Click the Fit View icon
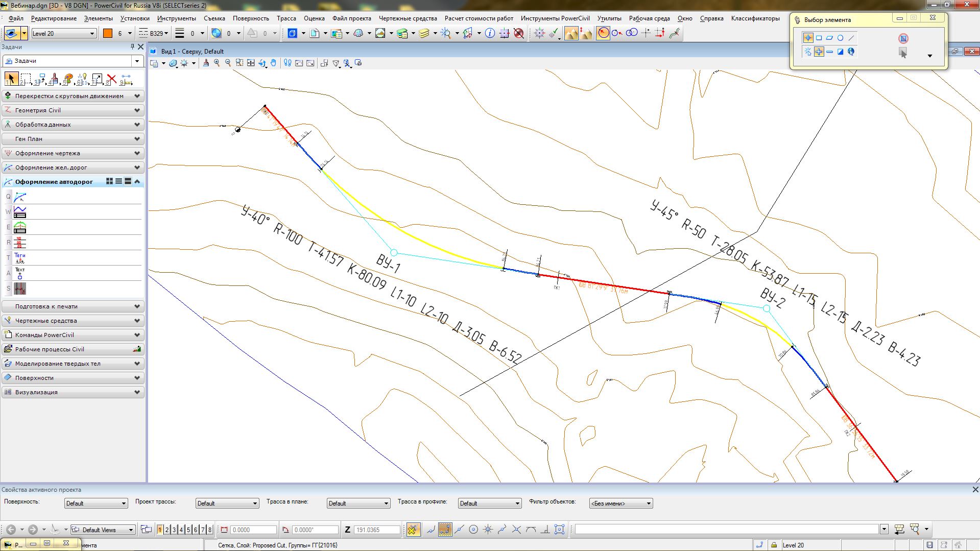980x551 pixels. click(251, 63)
